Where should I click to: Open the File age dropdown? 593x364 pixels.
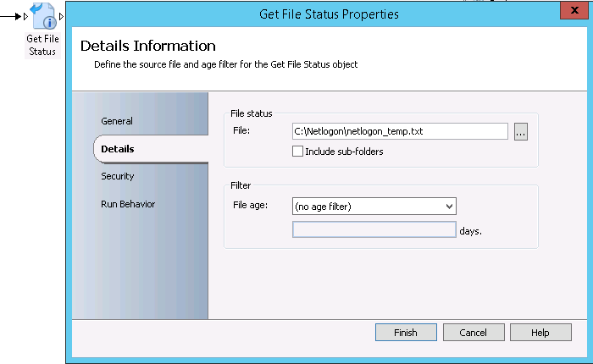(x=374, y=207)
